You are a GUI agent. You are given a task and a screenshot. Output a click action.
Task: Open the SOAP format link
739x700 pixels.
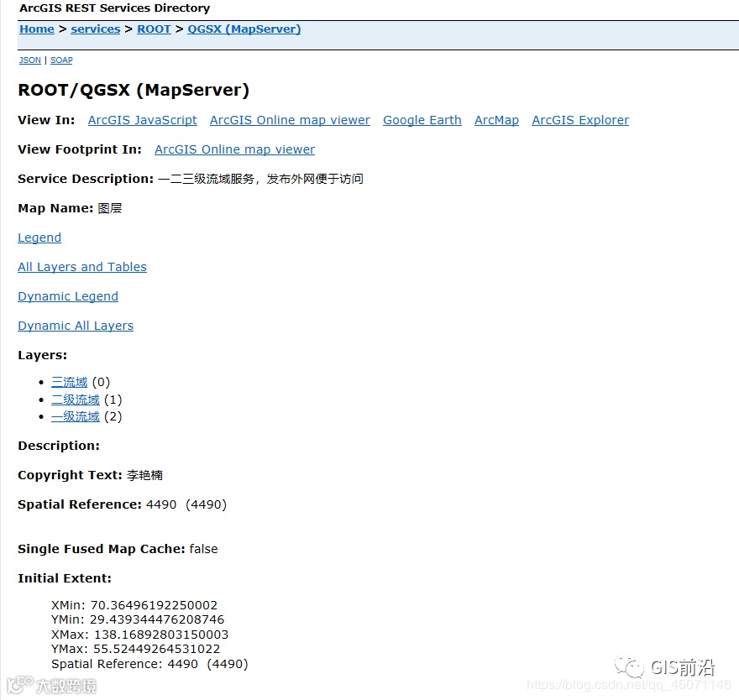[61, 60]
